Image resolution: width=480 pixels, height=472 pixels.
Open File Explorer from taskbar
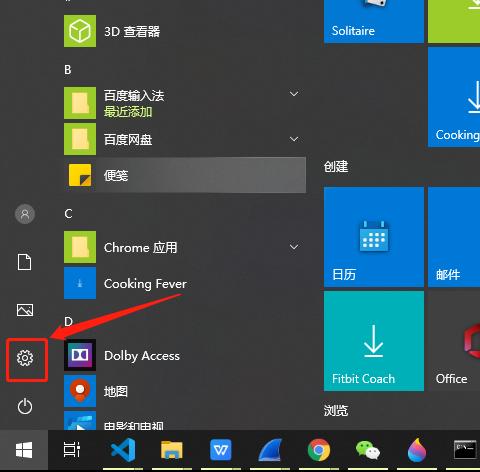(172, 450)
